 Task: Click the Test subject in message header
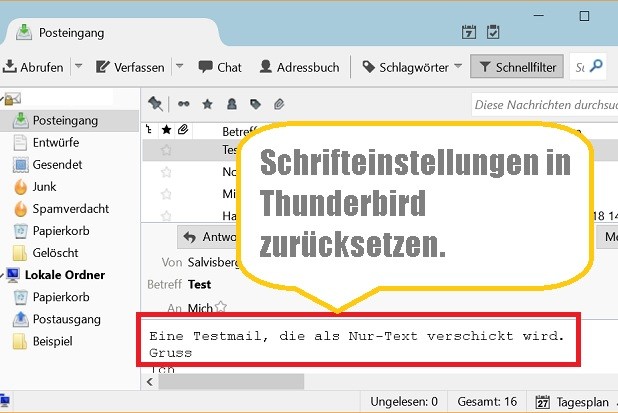[x=199, y=284]
